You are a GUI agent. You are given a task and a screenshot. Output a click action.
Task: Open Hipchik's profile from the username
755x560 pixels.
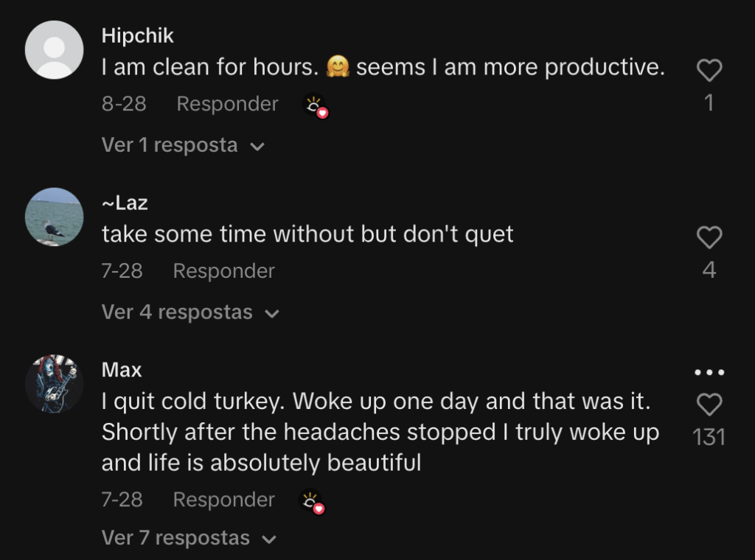click(138, 35)
